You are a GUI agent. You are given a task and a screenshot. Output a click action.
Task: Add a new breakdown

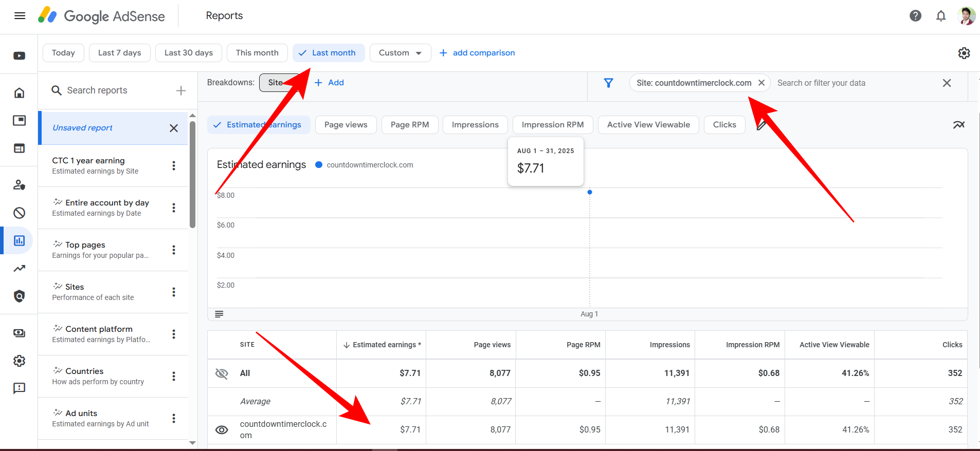click(x=329, y=83)
